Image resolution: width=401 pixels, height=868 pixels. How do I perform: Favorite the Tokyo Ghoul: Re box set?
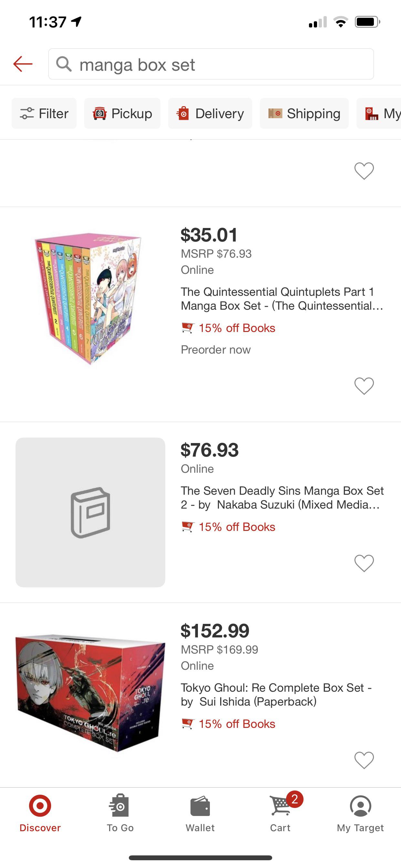pos(364,761)
